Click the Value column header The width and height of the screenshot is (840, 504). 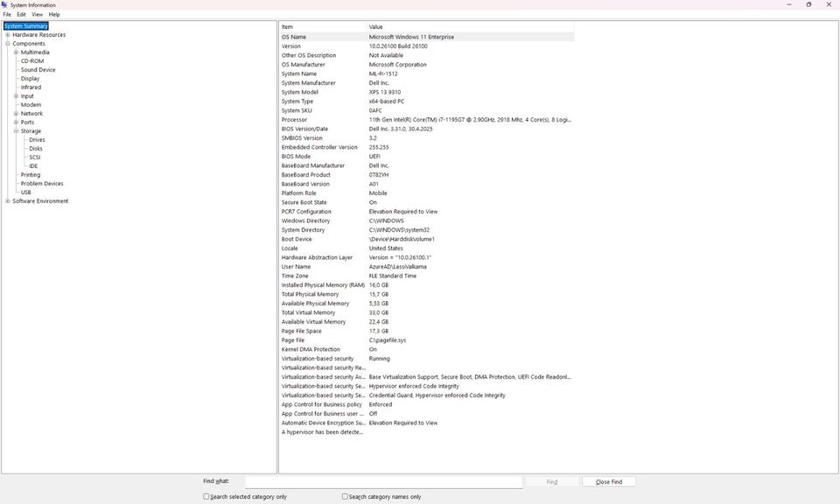click(x=471, y=27)
